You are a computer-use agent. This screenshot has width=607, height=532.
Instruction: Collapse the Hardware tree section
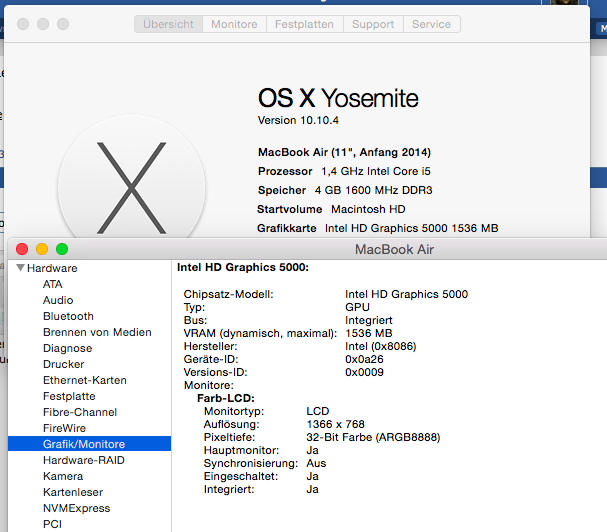click(x=21, y=268)
